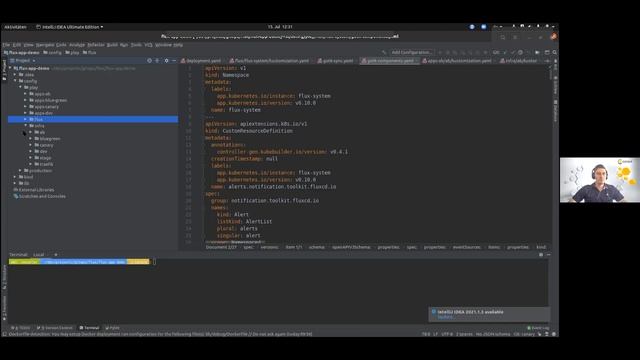The image size is (640, 360).
Task: Open the Window menu
Action: pyautogui.click(x=163, y=45)
